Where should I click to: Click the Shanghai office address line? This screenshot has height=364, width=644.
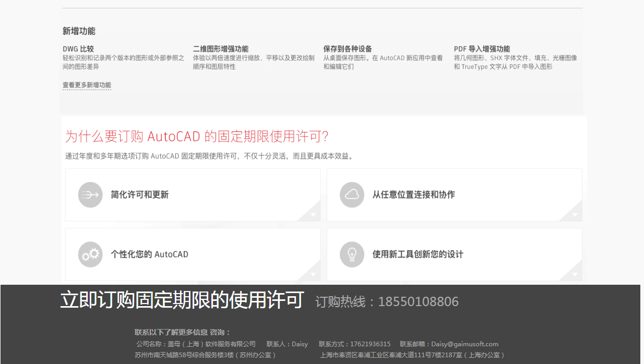412,355
